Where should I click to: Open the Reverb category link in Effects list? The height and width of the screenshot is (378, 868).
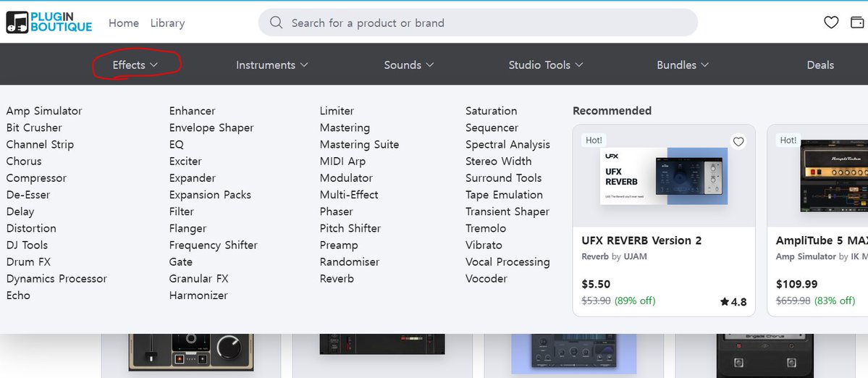(x=337, y=278)
